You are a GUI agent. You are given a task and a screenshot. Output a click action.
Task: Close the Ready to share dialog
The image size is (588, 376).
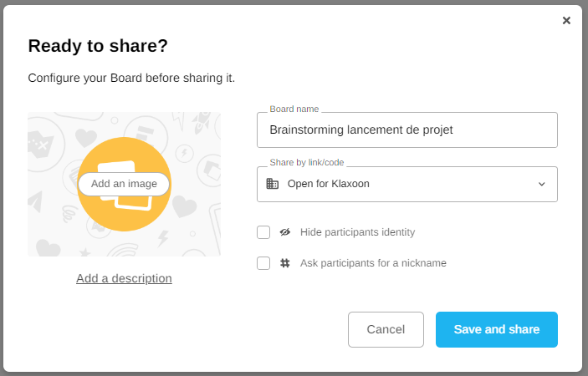[x=566, y=21]
